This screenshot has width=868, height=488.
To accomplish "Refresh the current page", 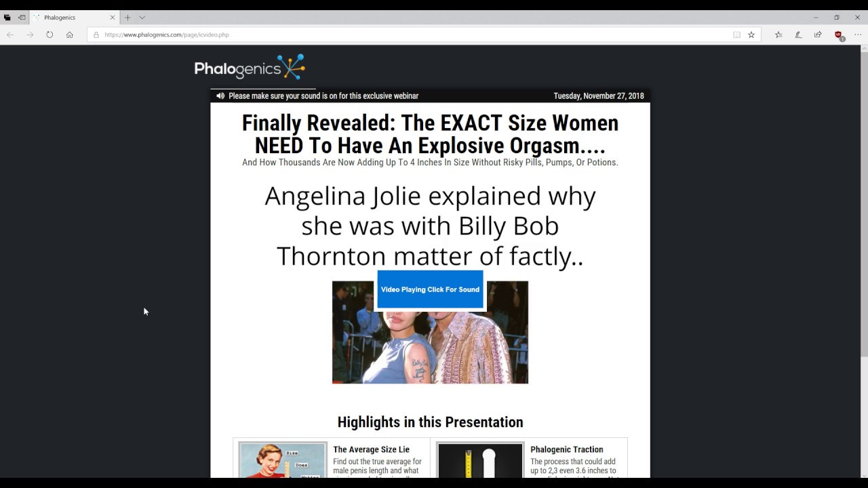I will click(50, 35).
